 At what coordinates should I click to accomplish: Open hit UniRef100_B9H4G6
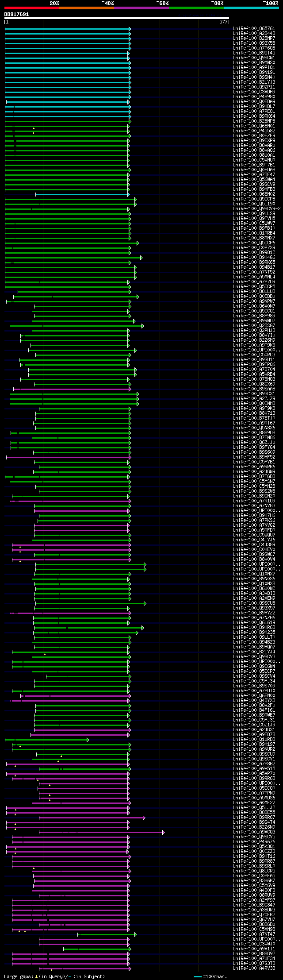click(254, 258)
